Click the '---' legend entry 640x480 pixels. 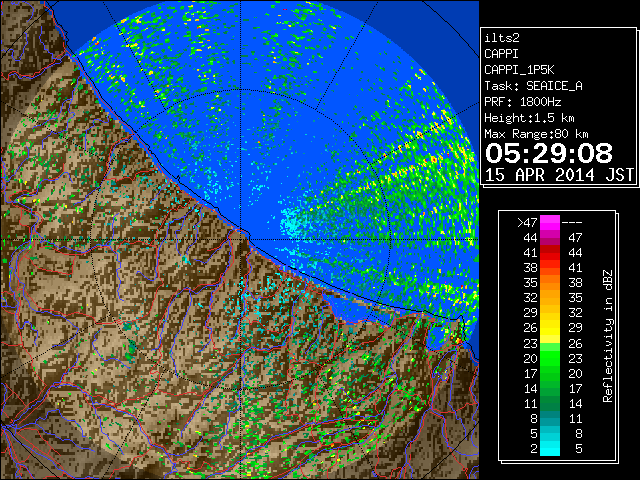point(572,222)
